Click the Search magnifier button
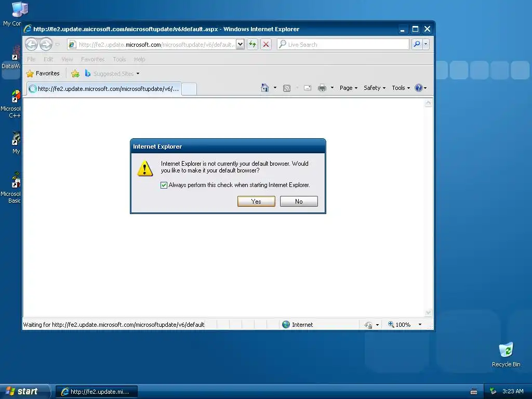 pos(417,44)
